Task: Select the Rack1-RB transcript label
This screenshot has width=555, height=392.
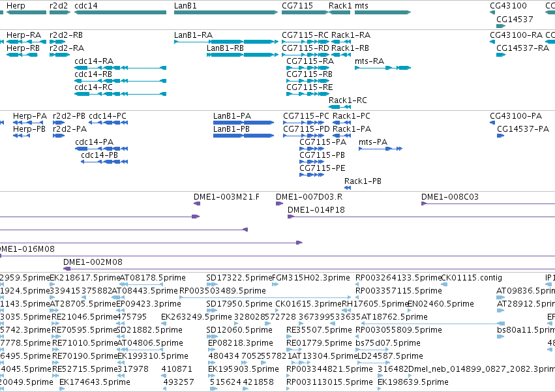Action: tap(350, 48)
